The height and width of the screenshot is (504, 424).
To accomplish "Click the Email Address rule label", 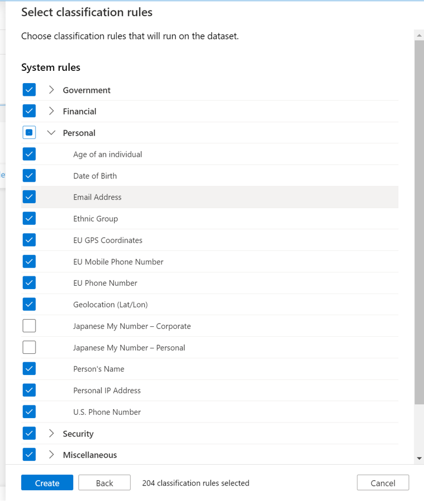I will [97, 197].
